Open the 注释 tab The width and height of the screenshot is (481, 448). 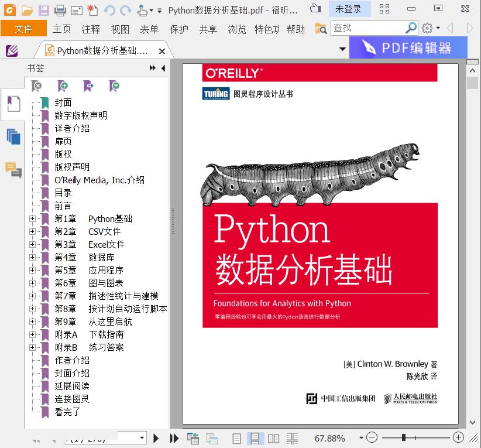pyautogui.click(x=91, y=29)
